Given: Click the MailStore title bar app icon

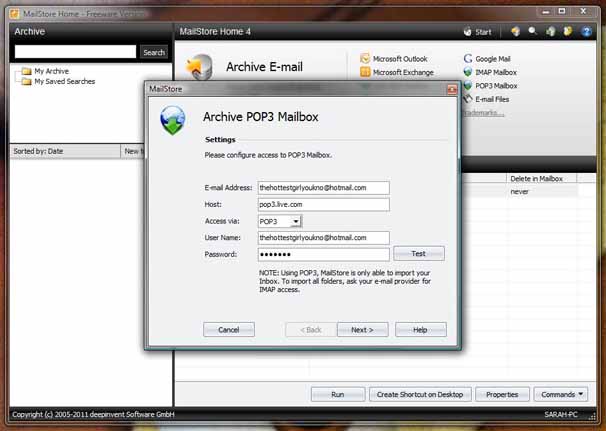Looking at the screenshot, I should point(15,14).
